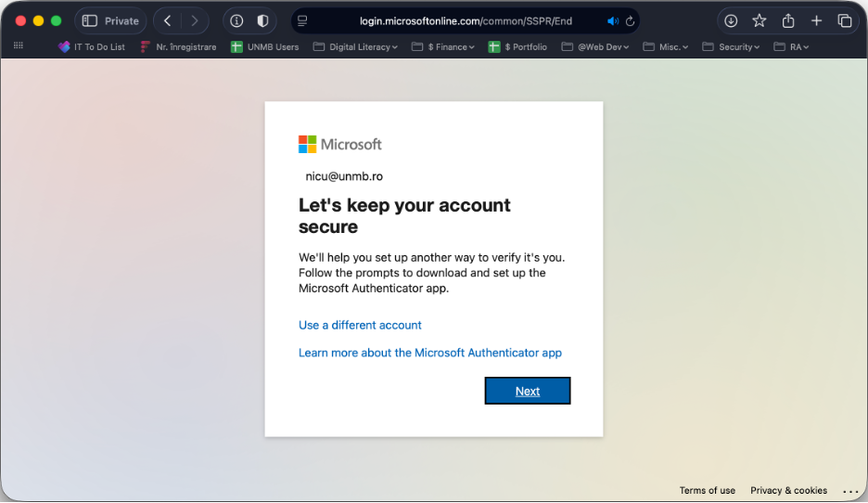This screenshot has width=868, height=503.
Task: Click the bookmark star icon
Action: click(x=759, y=20)
